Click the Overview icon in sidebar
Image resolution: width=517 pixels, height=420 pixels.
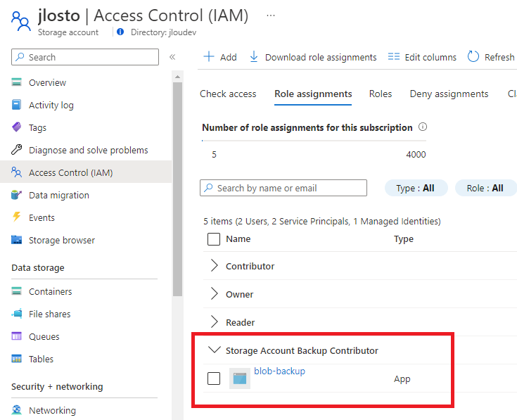16,82
